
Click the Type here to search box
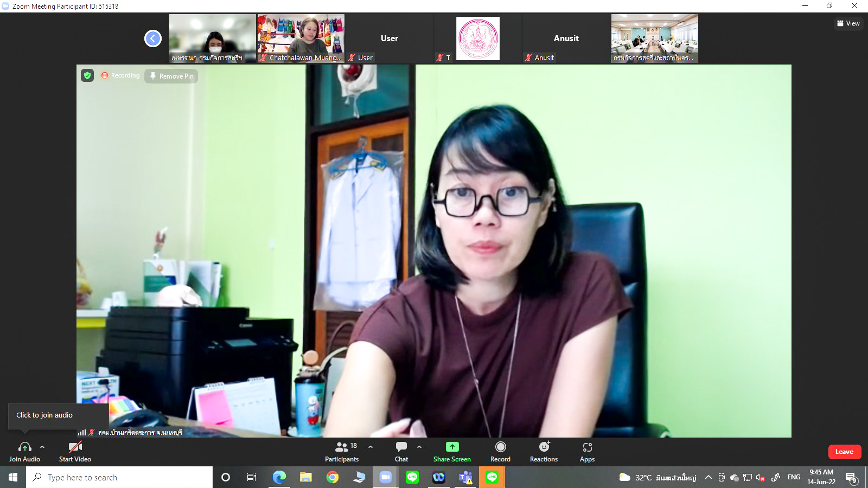[x=119, y=477]
